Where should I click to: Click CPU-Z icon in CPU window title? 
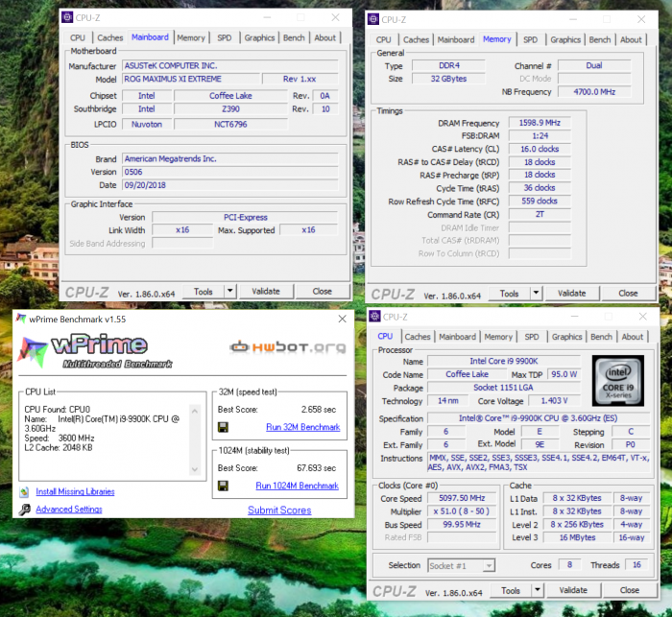(x=374, y=317)
